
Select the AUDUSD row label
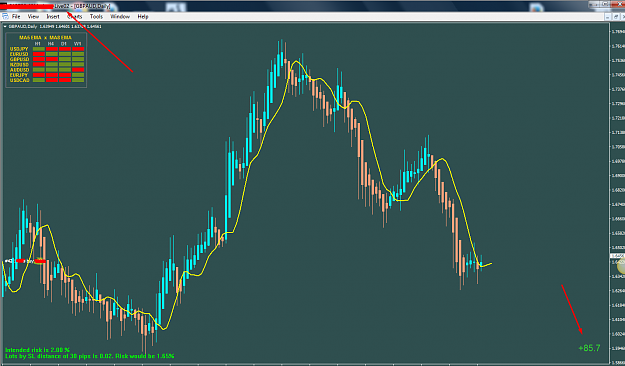[19, 70]
